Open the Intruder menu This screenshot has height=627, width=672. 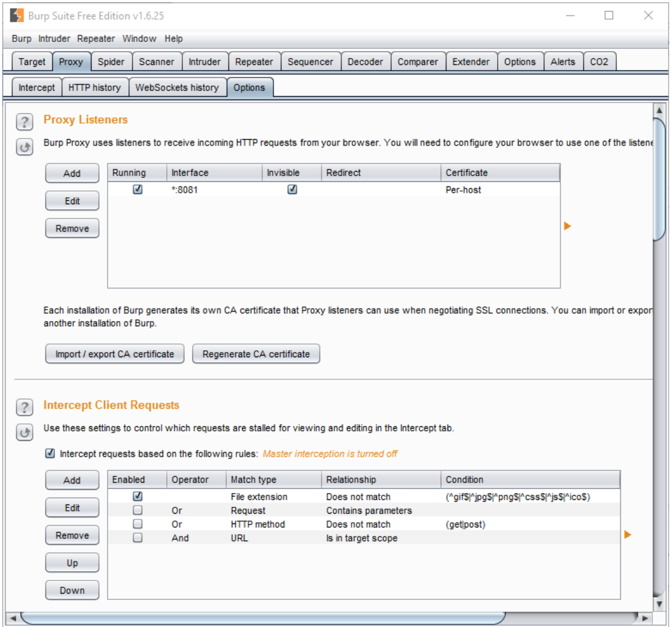[x=54, y=39]
